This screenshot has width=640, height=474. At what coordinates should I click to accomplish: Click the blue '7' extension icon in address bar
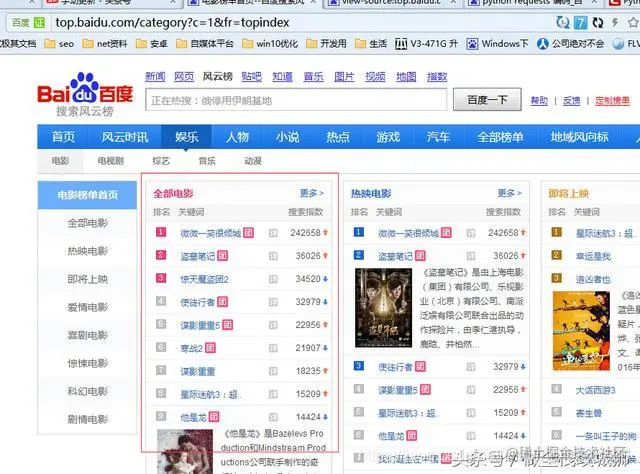tap(580, 22)
